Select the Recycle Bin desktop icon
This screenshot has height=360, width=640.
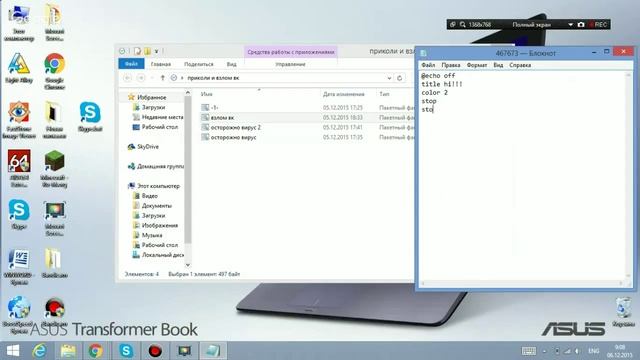tap(623, 312)
